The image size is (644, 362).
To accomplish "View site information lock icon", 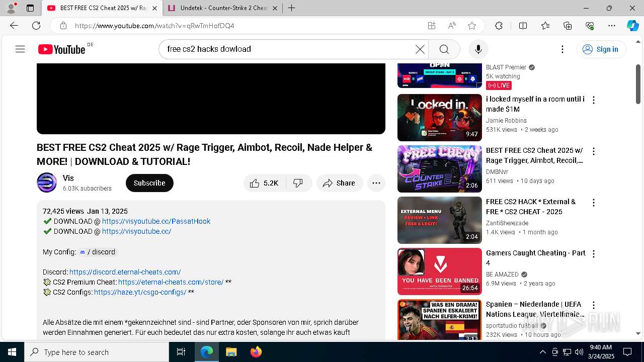I will (x=63, y=26).
